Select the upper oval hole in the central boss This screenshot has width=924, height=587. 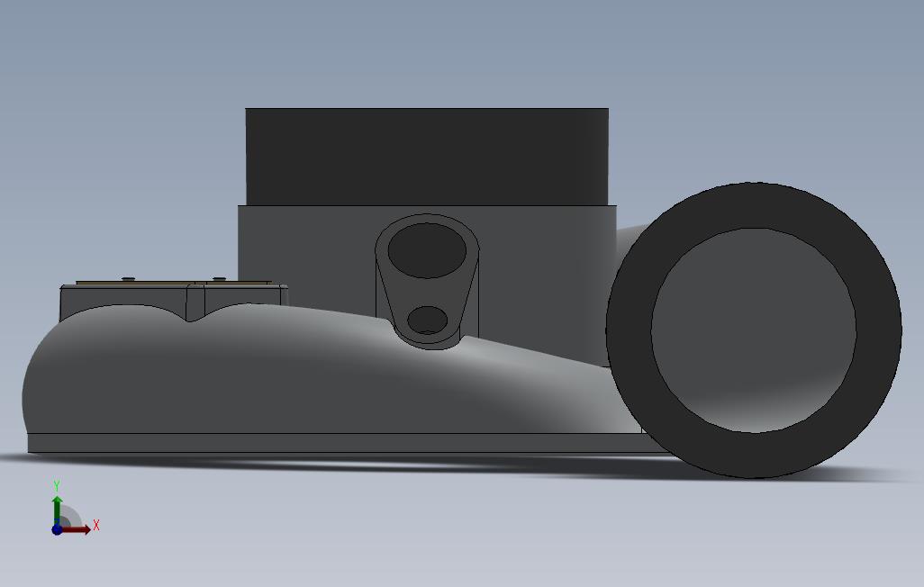(x=427, y=250)
